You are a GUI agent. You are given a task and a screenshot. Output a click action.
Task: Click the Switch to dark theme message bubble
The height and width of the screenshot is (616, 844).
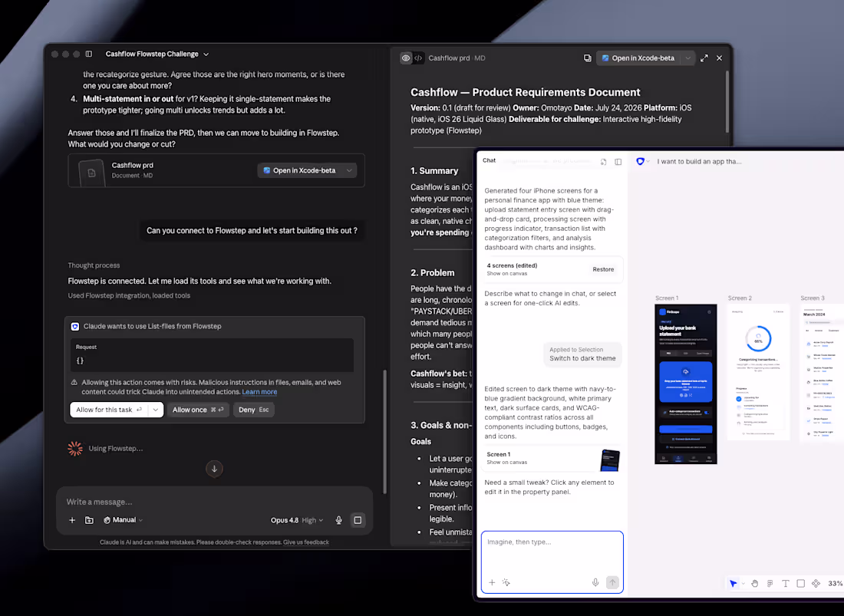coord(582,354)
